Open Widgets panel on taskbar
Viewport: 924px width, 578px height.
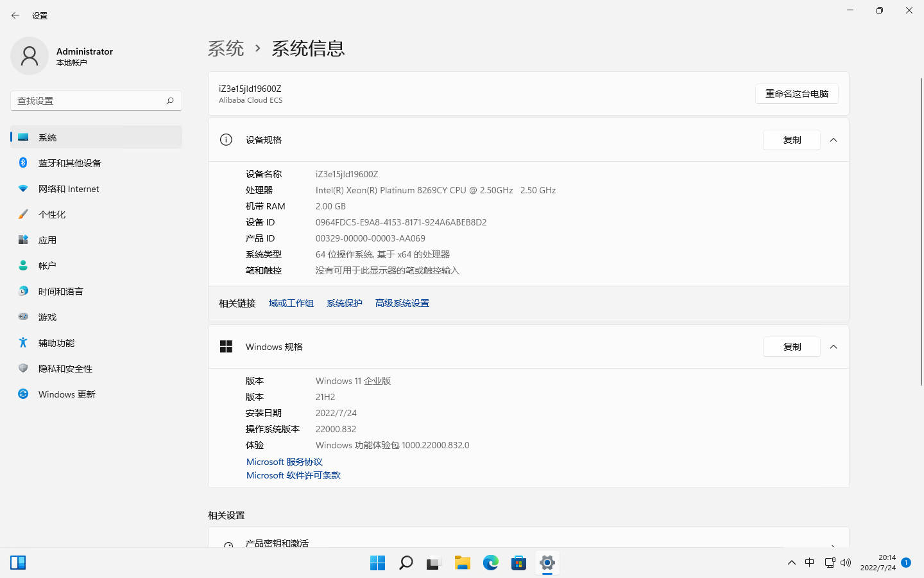pos(18,563)
